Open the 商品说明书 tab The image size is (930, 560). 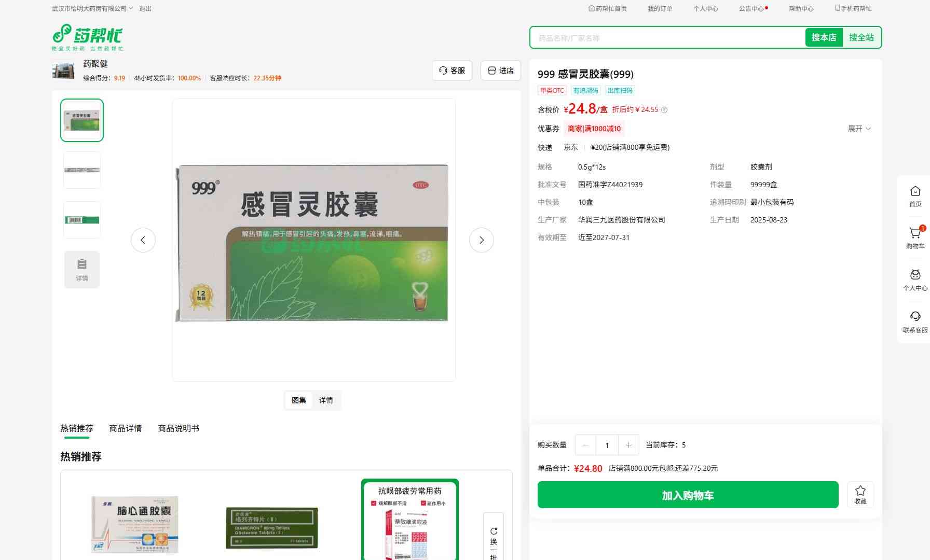[x=179, y=428]
